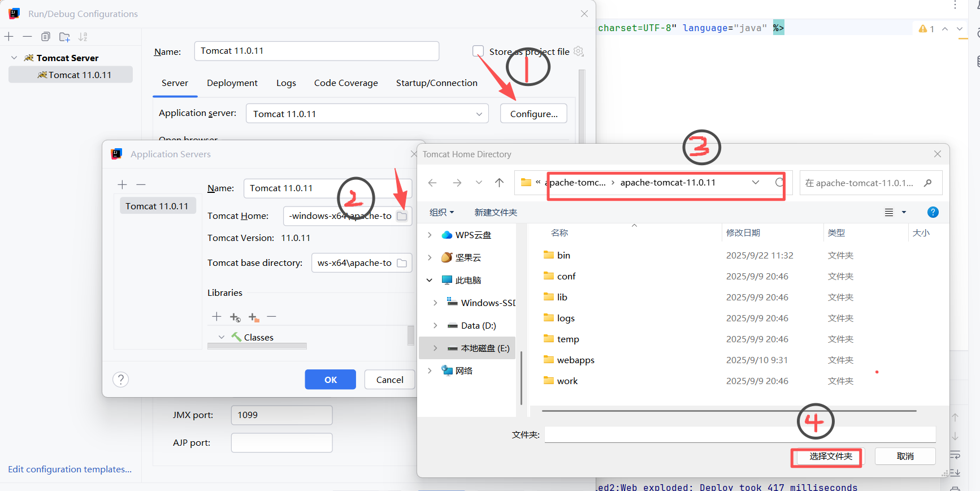Click the Configure... button
The height and width of the screenshot is (491, 980).
(534, 114)
